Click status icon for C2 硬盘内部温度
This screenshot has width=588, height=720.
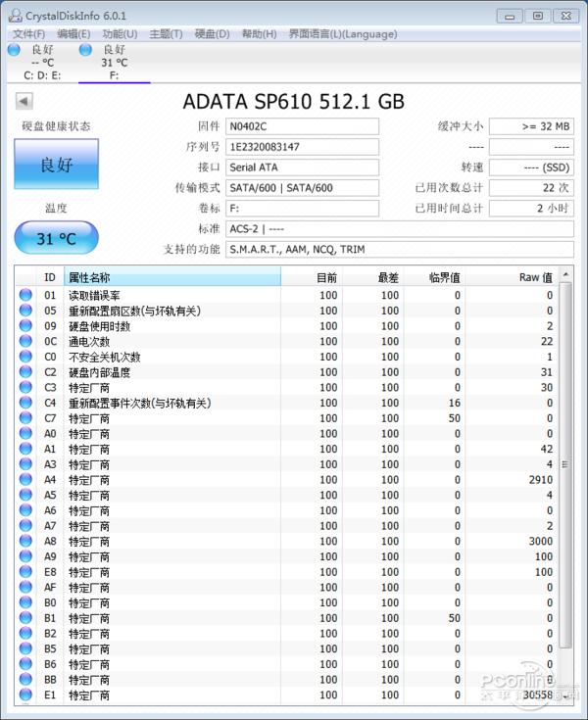point(25,372)
